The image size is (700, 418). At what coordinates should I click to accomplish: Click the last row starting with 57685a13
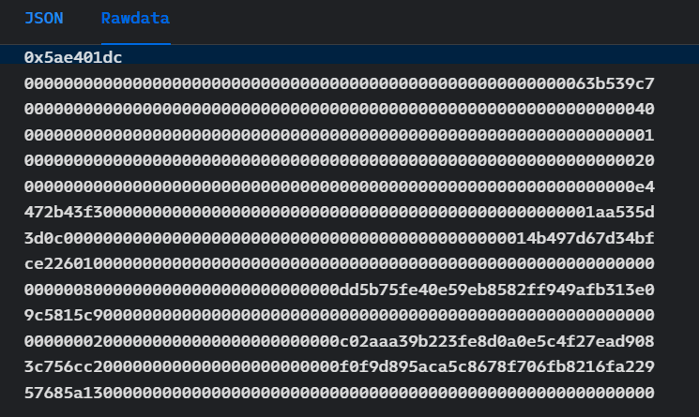click(x=339, y=391)
